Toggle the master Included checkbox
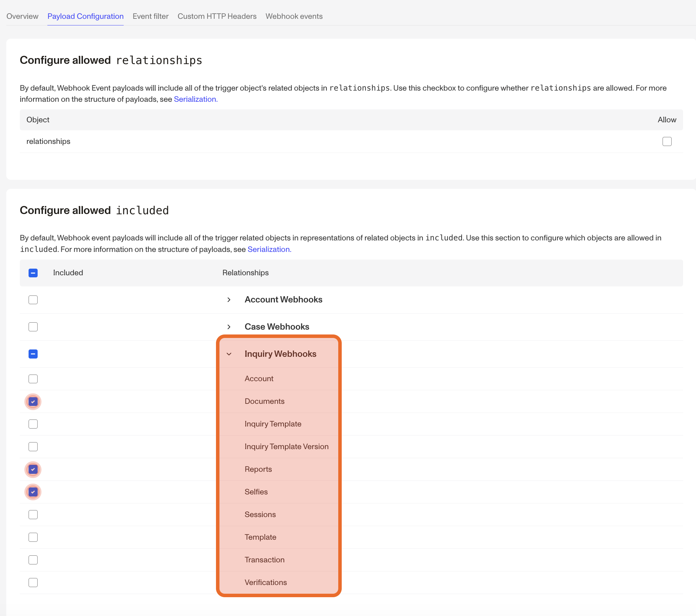 click(x=33, y=273)
